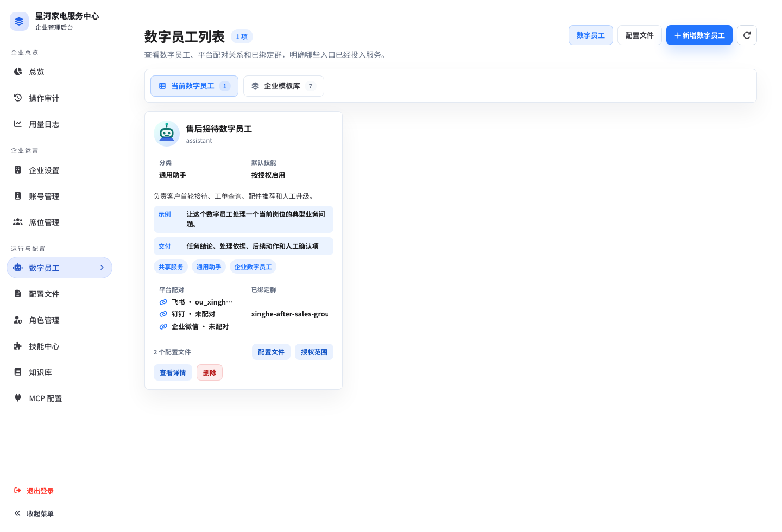Viewport: 782px width, 532px height.
Task: Switch to the 当前数字员工 tab
Action: 194,86
